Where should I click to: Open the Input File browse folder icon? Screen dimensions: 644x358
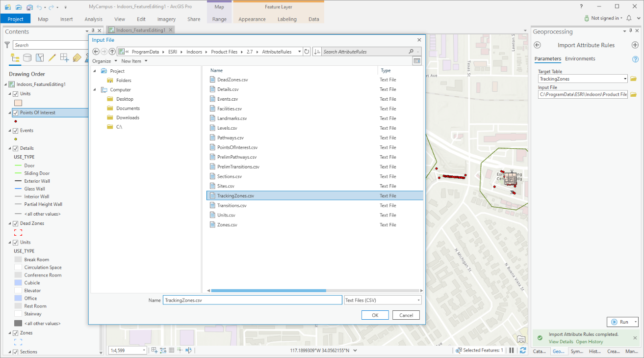634,95
